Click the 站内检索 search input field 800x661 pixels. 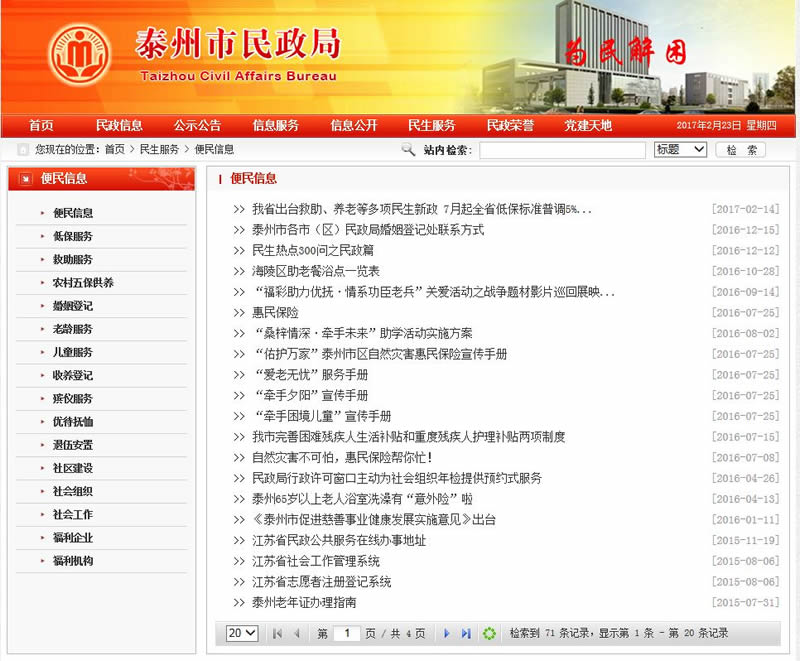click(x=562, y=150)
